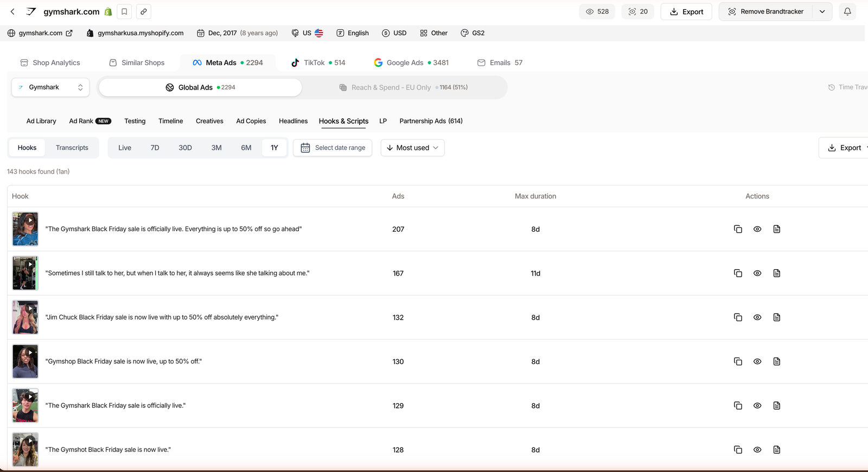Select the 30D time filter
This screenshot has width=868, height=472.
185,148
